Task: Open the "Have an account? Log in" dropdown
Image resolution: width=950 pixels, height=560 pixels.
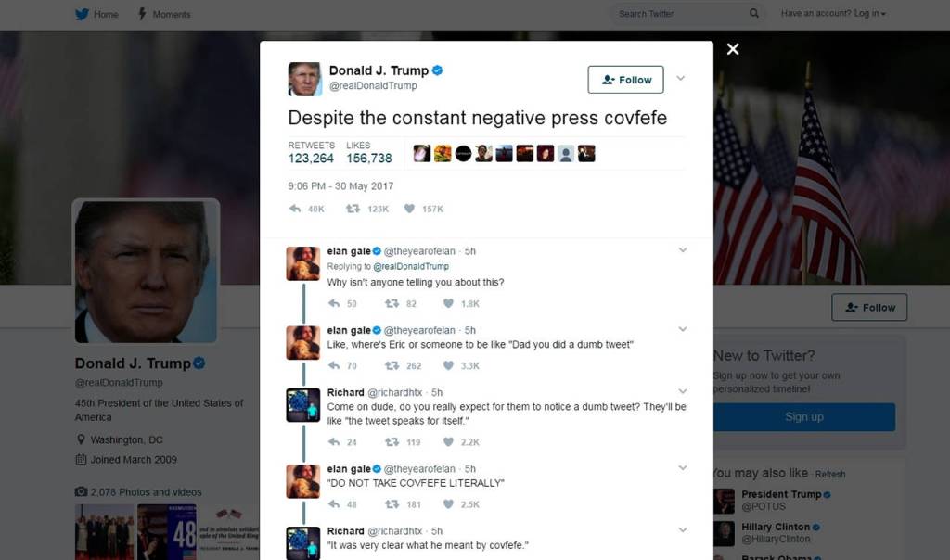Action: pos(833,13)
